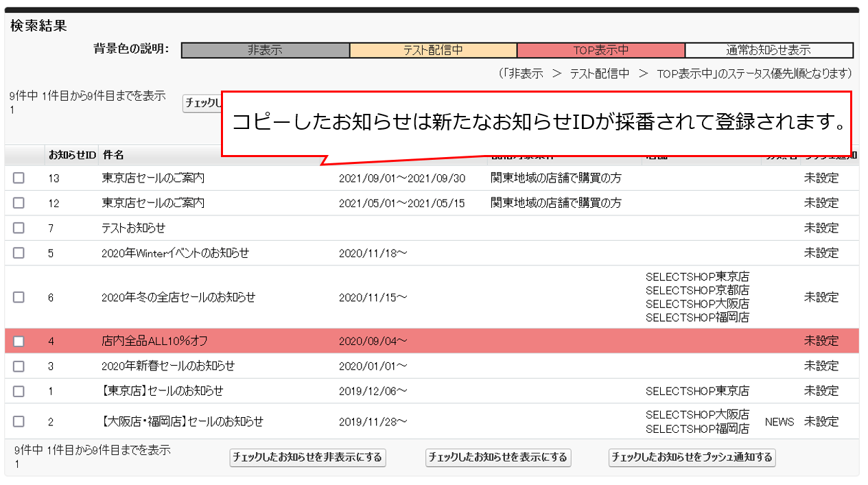Image resolution: width=868 pixels, height=485 pixels.
Task: Check the 2020年Winterイベントのお知らせ row checkbox
Action: [x=19, y=253]
